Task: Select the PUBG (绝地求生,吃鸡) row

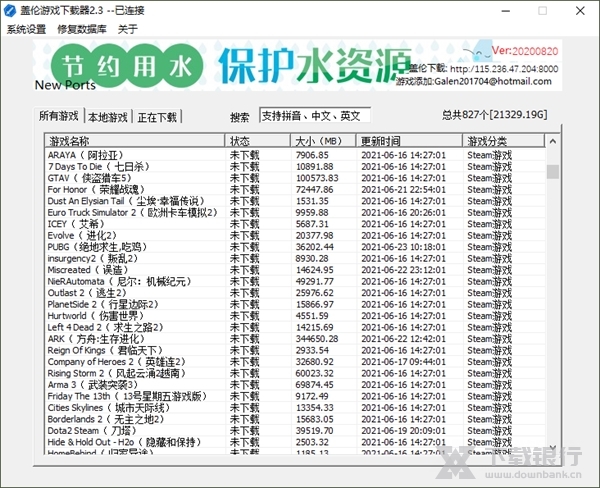Action: click(x=295, y=247)
